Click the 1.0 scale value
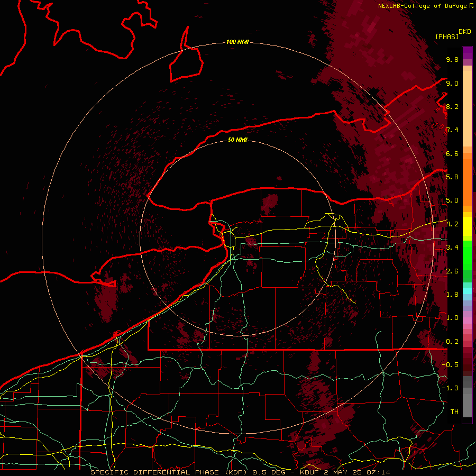 [x=452, y=318]
